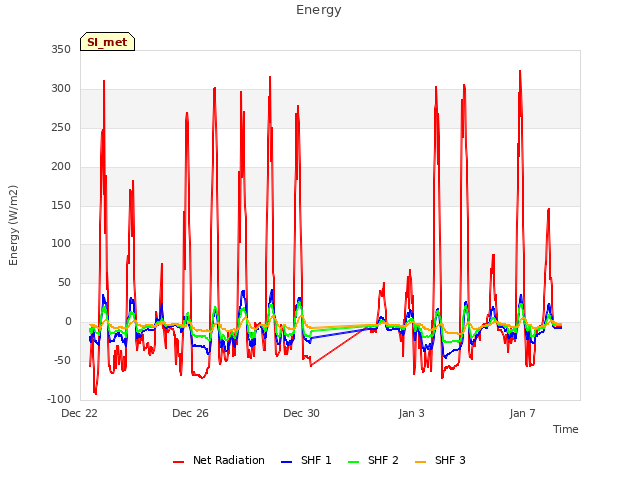The width and height of the screenshot is (640, 480).
Task: Click the 350 y-axis tick label
Action: click(61, 50)
